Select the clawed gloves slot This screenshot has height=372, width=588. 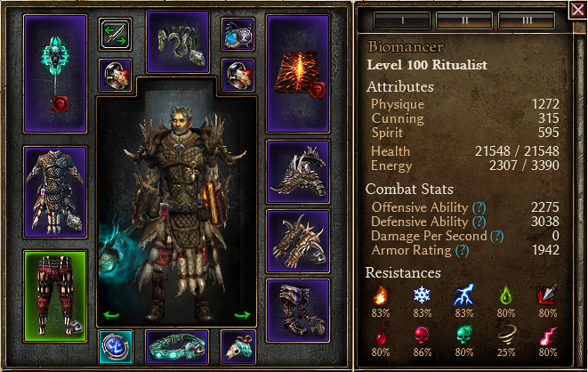pyautogui.click(x=298, y=241)
